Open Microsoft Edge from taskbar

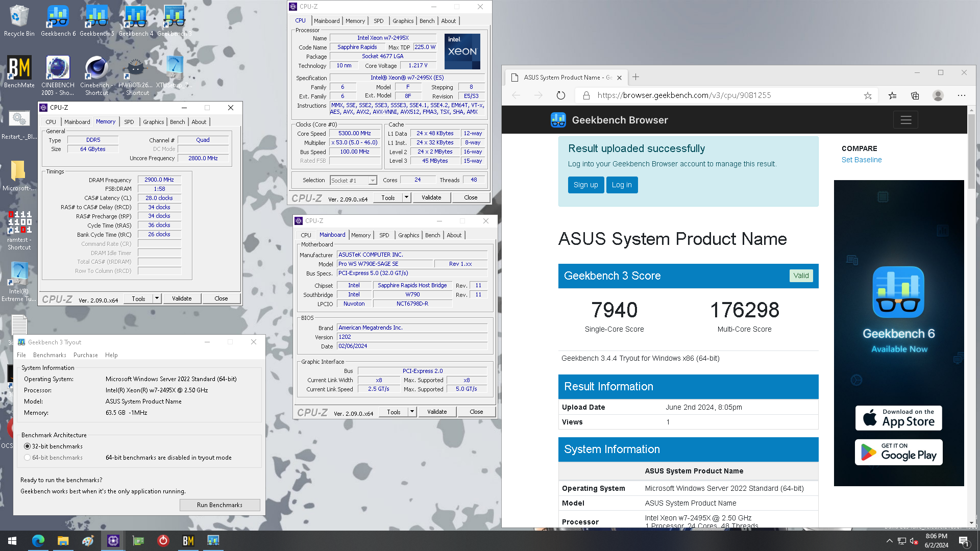[38, 541]
